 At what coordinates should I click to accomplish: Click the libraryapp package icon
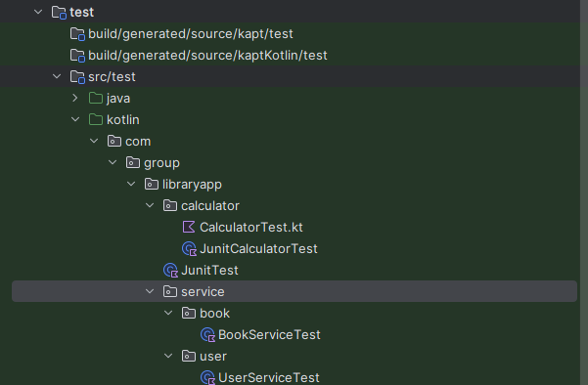coord(152,184)
